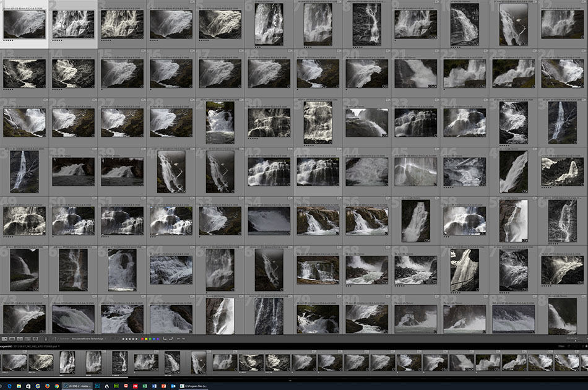Viewport: 588px width, 390px height.
Task: Rotate photo counter-clockwise using toolbar icon
Action: 164,339
